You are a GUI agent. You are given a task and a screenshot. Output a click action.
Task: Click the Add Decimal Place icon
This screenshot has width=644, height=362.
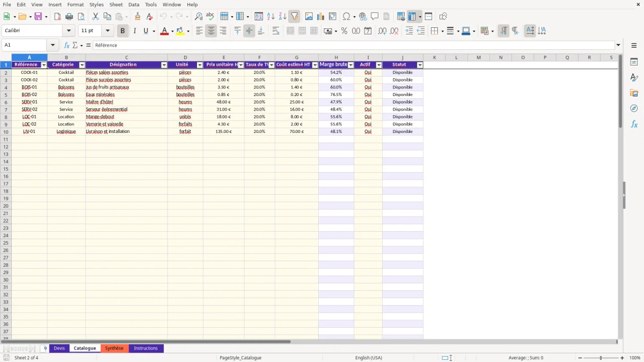pyautogui.click(x=382, y=31)
